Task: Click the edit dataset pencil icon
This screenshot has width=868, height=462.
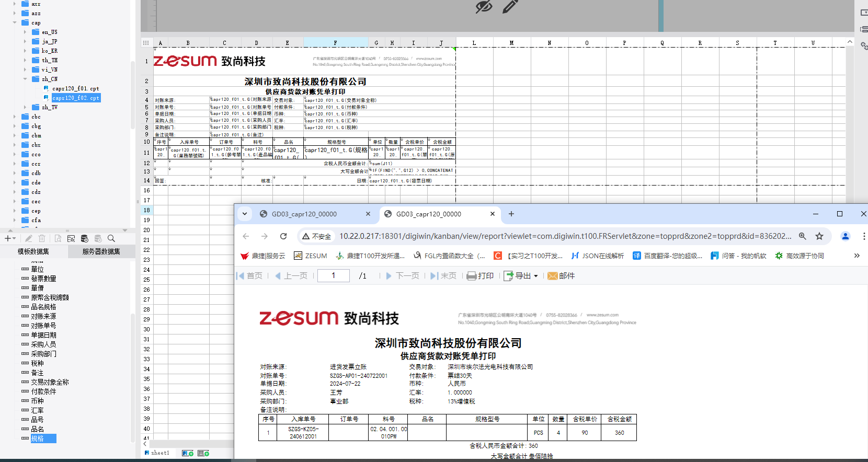Action: (29, 238)
